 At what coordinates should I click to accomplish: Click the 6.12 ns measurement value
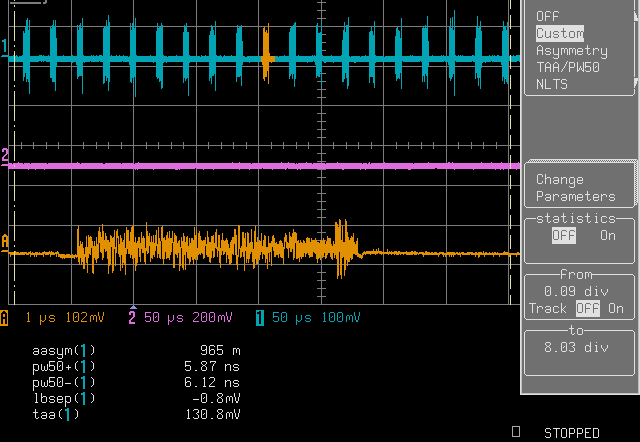pos(212,382)
